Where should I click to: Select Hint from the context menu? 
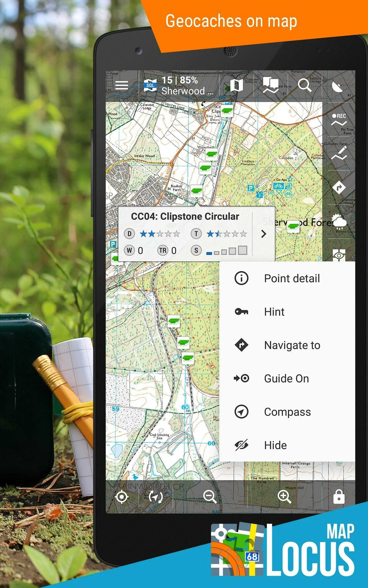click(x=287, y=312)
